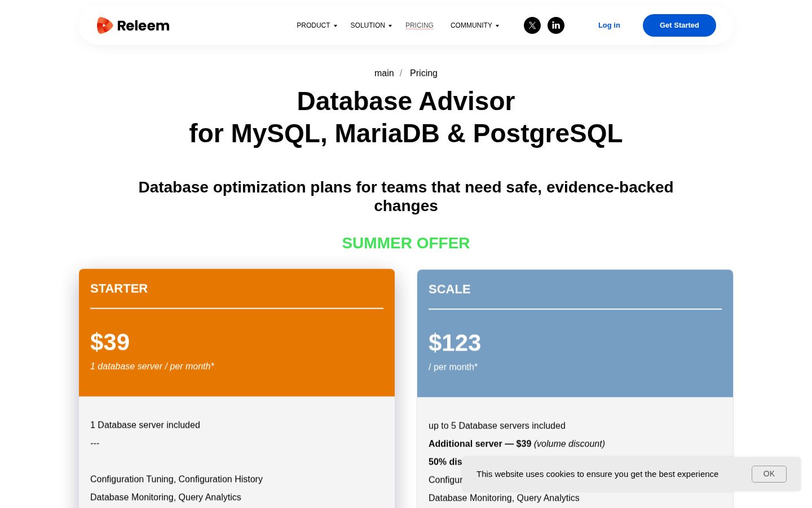Click the Pricing breadcrumb item
Viewport: 812px width, 508px height.
tap(423, 73)
